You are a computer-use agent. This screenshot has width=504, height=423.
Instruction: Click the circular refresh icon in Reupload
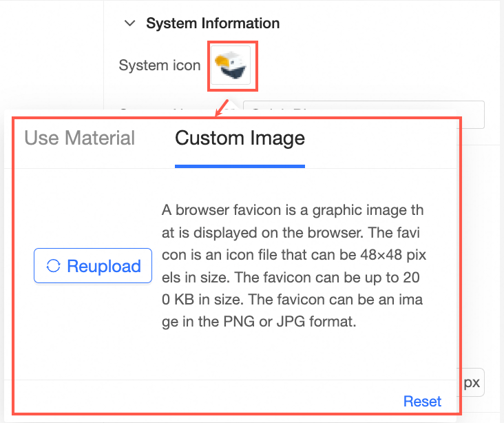pos(53,266)
